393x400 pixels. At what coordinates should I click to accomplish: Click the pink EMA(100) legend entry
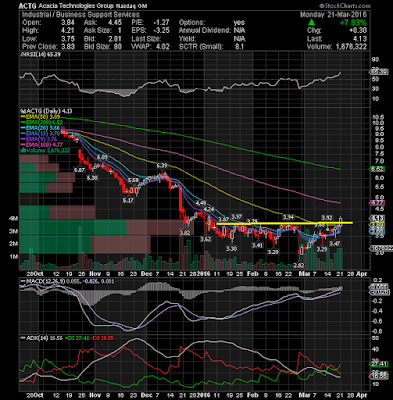coord(41,144)
